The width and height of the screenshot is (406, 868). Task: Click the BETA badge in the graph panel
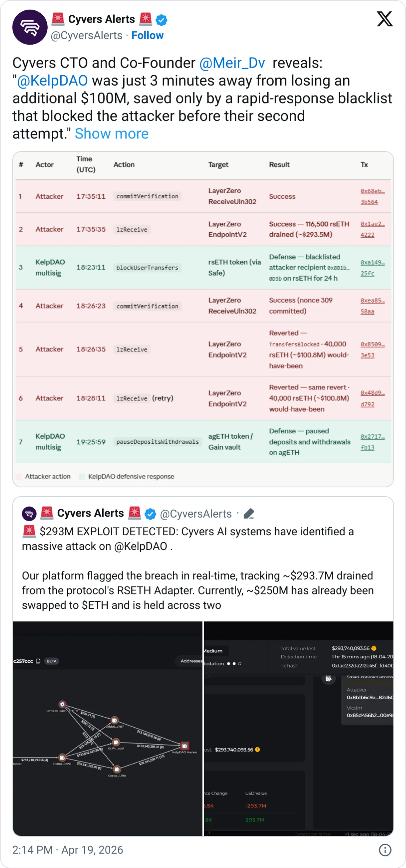[x=52, y=661]
